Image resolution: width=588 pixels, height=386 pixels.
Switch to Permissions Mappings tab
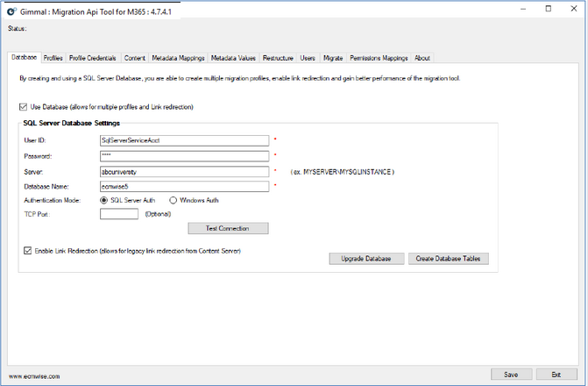(x=379, y=58)
